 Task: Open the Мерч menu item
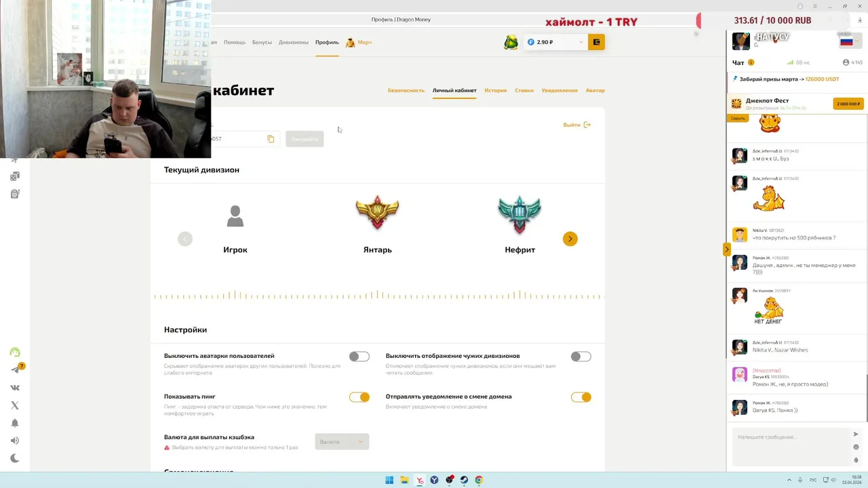tap(359, 42)
